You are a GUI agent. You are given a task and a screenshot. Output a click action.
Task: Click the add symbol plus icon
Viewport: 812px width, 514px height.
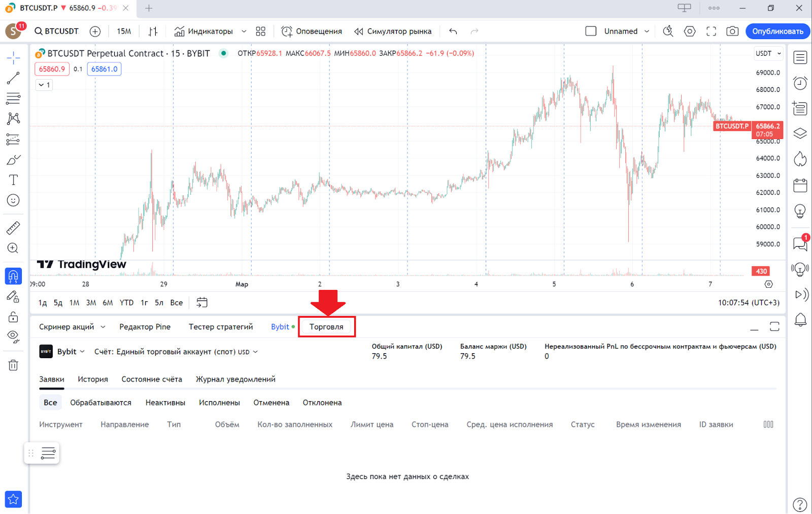pyautogui.click(x=95, y=31)
